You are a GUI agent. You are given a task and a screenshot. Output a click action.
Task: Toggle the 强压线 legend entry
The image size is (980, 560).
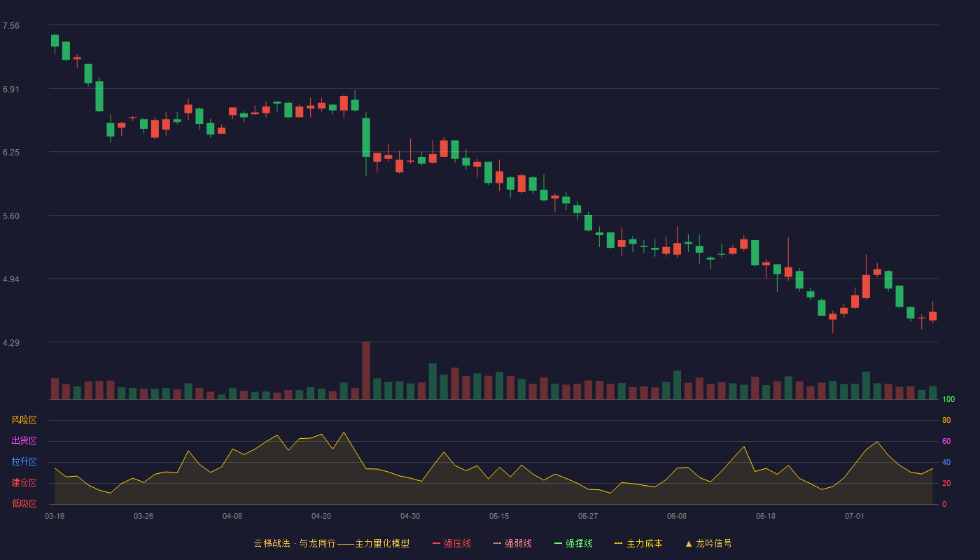(x=451, y=543)
